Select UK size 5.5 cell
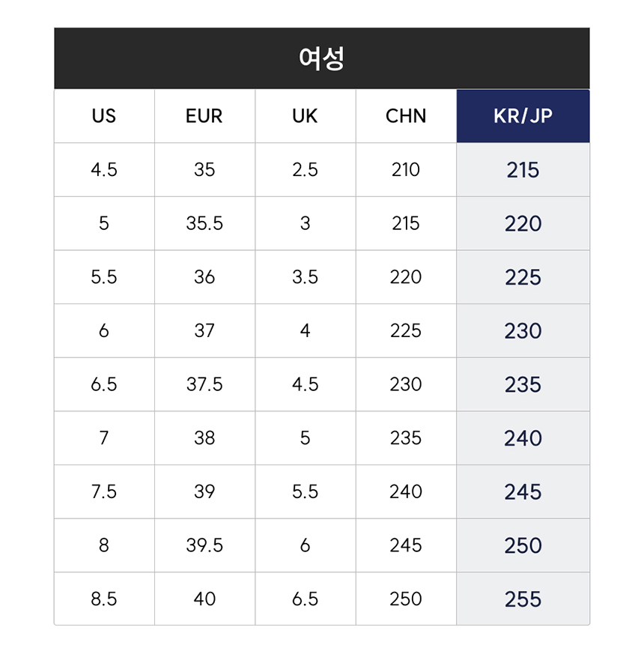This screenshot has width=644, height=651. coord(305,491)
